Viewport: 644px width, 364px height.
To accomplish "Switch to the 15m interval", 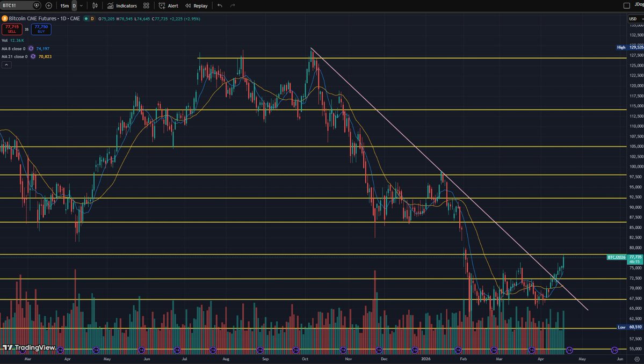I will [x=64, y=6].
